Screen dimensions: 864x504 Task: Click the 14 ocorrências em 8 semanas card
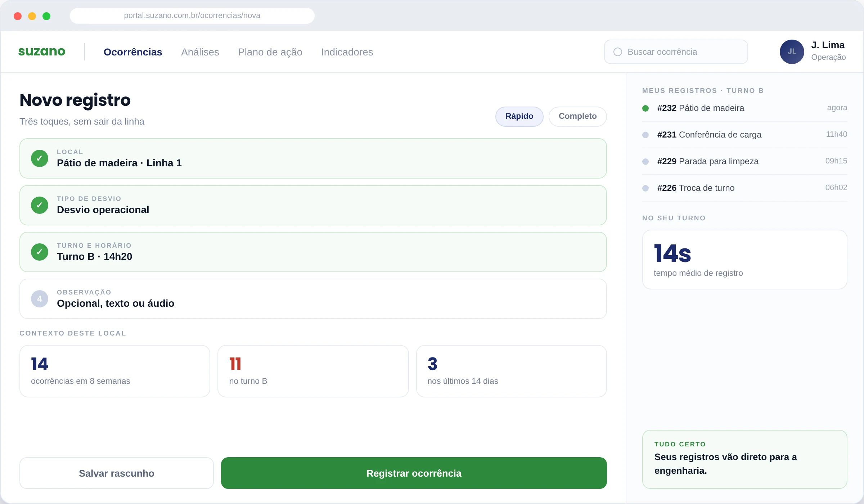coord(115,371)
